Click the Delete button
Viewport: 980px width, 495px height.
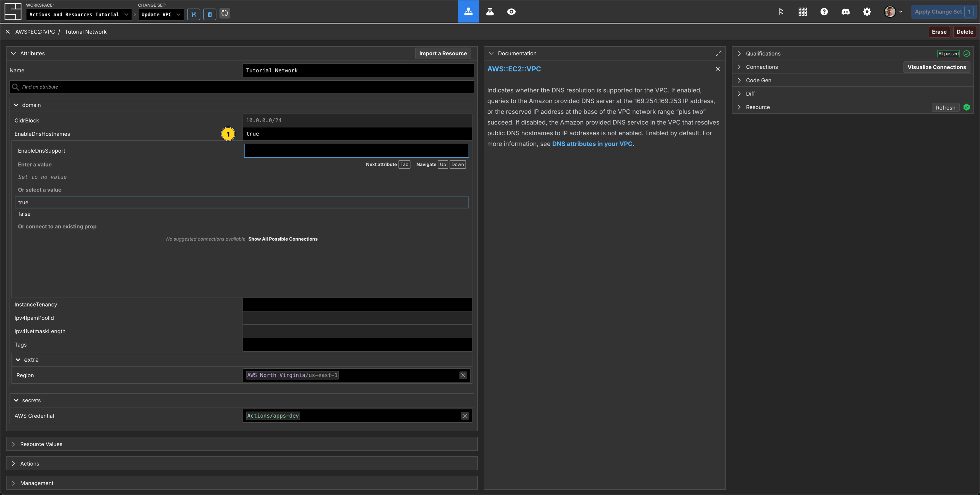tap(965, 32)
